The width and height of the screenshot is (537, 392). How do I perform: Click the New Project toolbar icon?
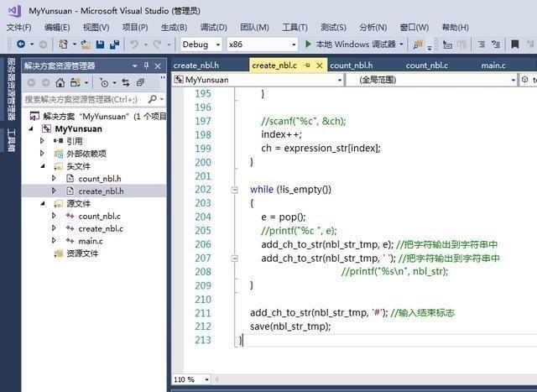tap(64, 44)
